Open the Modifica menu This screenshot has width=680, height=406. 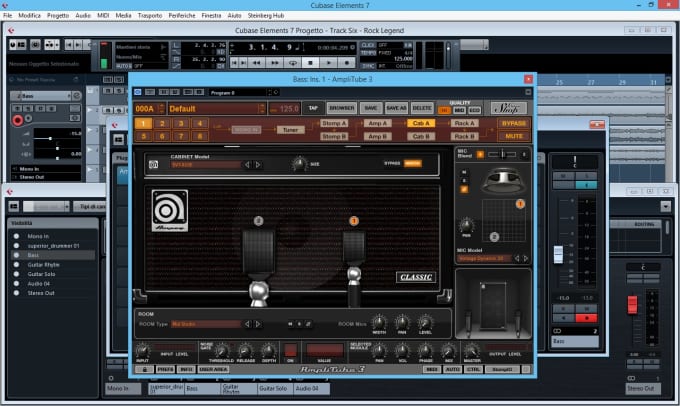click(29, 16)
